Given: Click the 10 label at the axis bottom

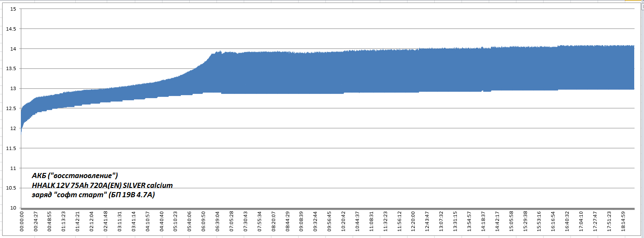Looking at the screenshot, I should tap(13, 208).
